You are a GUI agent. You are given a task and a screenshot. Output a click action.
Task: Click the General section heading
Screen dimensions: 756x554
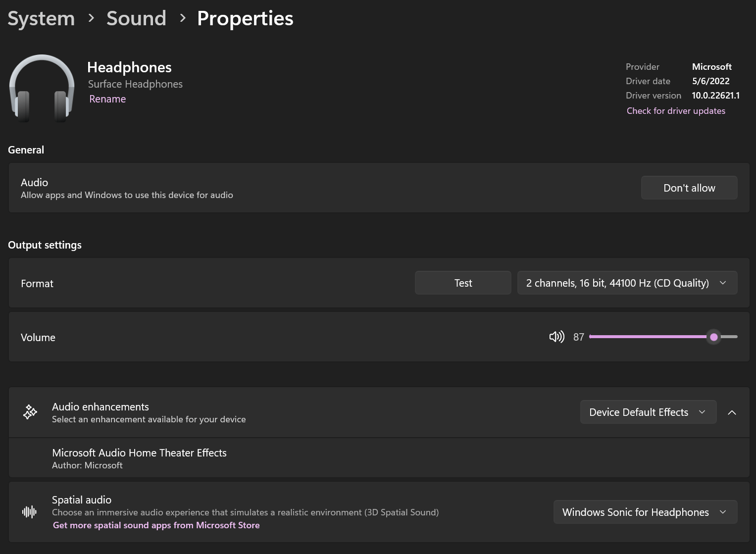point(26,150)
